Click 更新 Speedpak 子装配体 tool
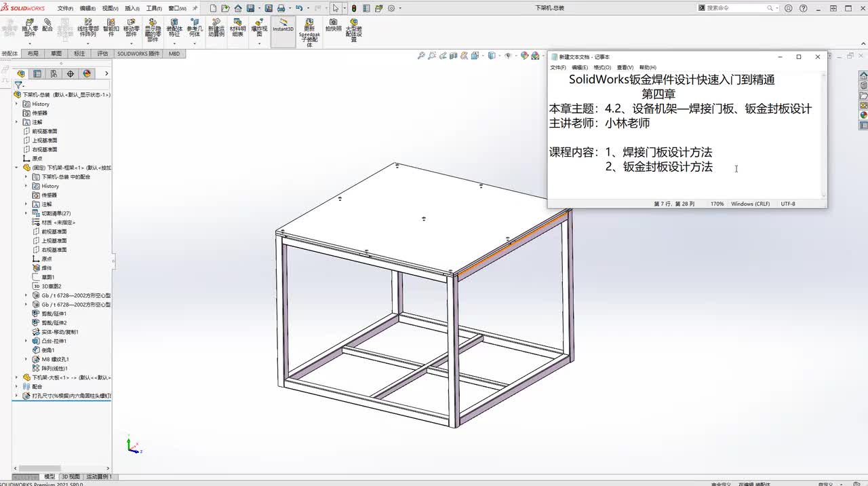868x486 pixels. tap(310, 33)
